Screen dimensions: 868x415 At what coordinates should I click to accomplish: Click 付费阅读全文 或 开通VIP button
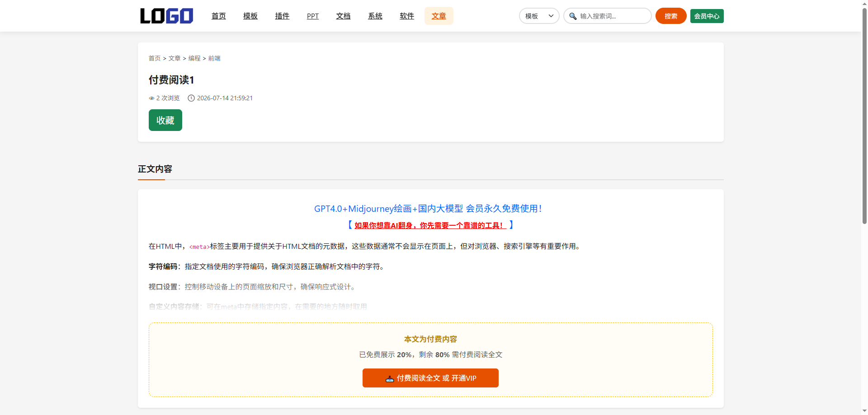pyautogui.click(x=430, y=378)
